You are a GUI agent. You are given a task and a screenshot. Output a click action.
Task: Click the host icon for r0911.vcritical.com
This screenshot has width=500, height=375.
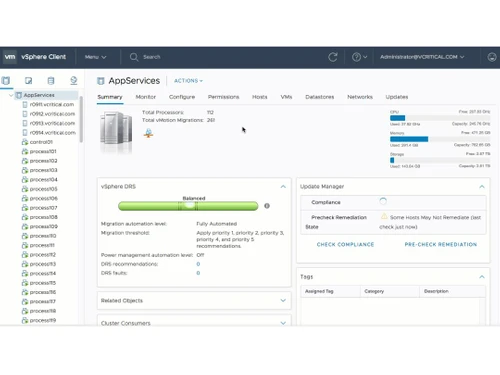click(25, 104)
